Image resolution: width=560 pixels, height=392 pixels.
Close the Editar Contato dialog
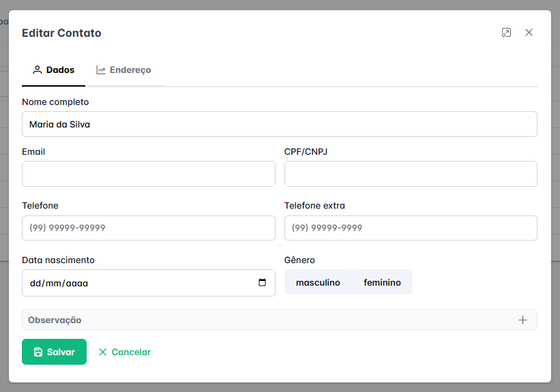coord(529,33)
